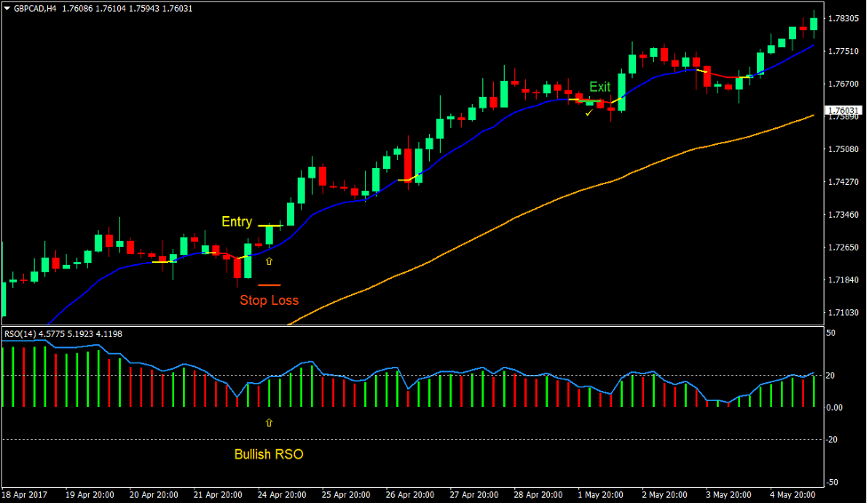This screenshot has width=868, height=503.
Task: Click the 1.78305 price level on axis
Action: [x=842, y=18]
